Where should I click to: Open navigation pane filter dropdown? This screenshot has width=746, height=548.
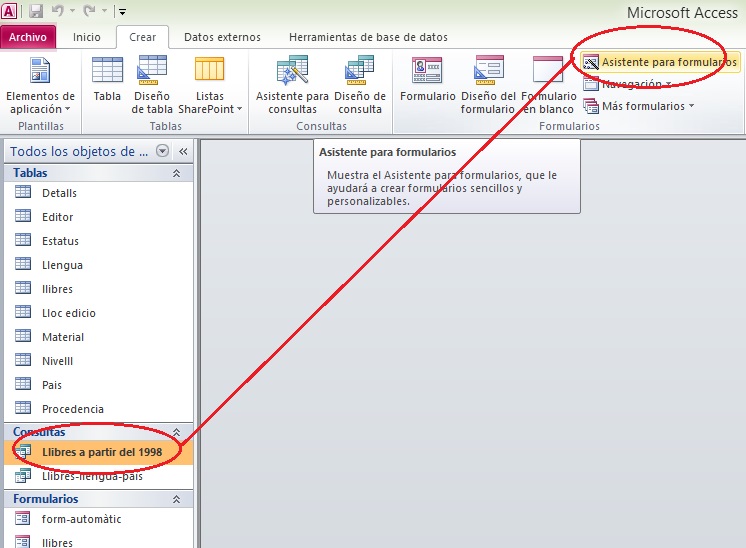(163, 151)
